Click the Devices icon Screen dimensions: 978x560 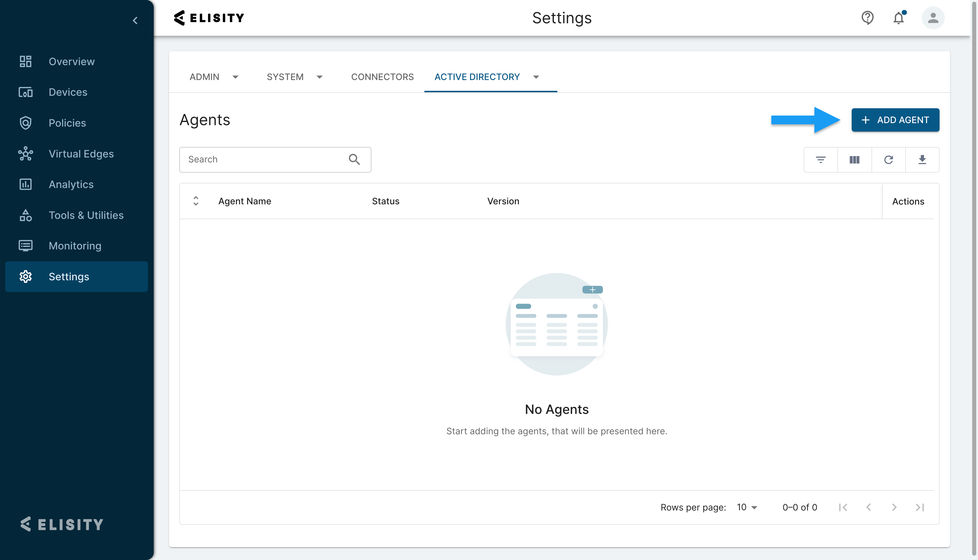pos(25,92)
